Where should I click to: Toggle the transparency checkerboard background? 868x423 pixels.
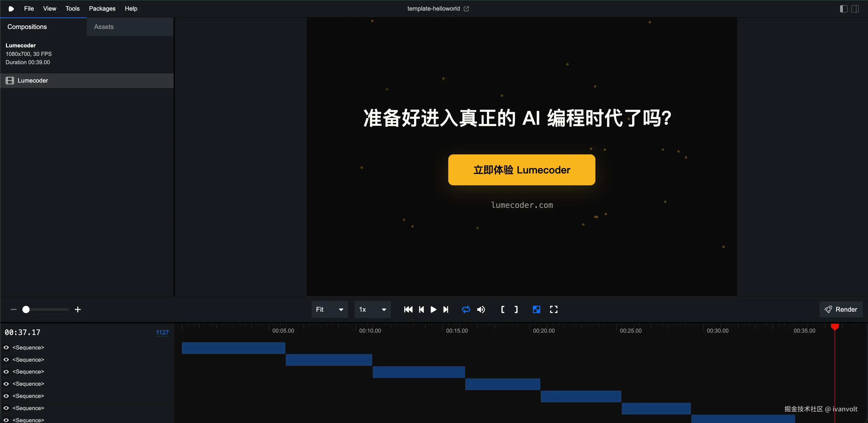point(536,309)
